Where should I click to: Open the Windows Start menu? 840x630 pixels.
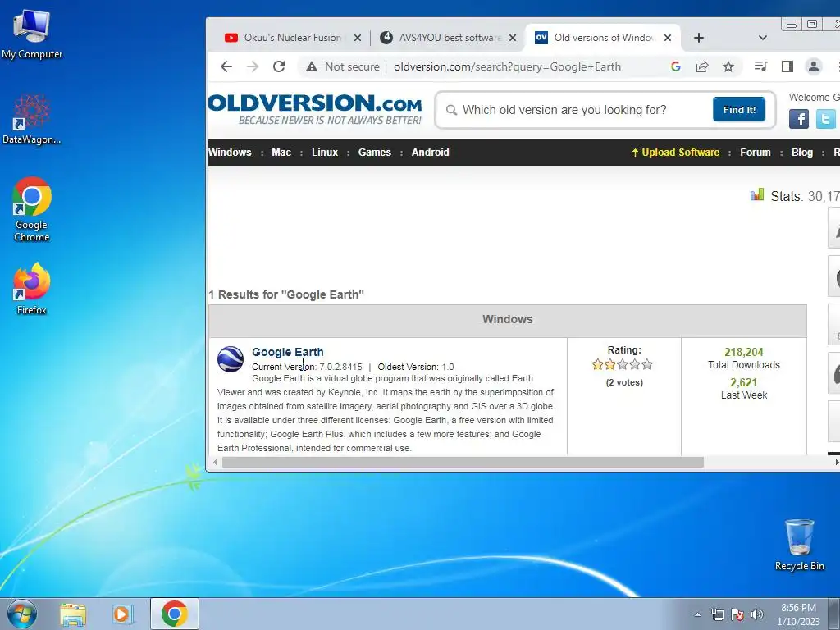22,614
